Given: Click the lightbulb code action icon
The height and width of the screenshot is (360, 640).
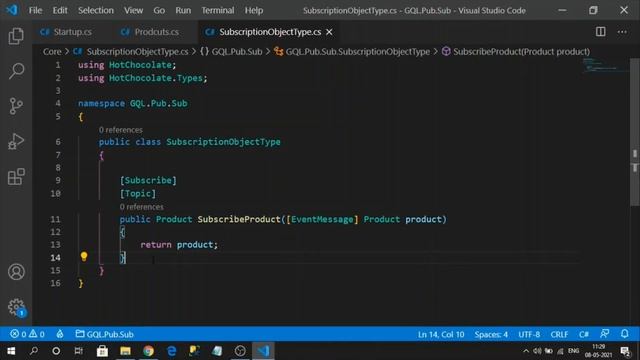Looking at the screenshot, I should 84,256.
